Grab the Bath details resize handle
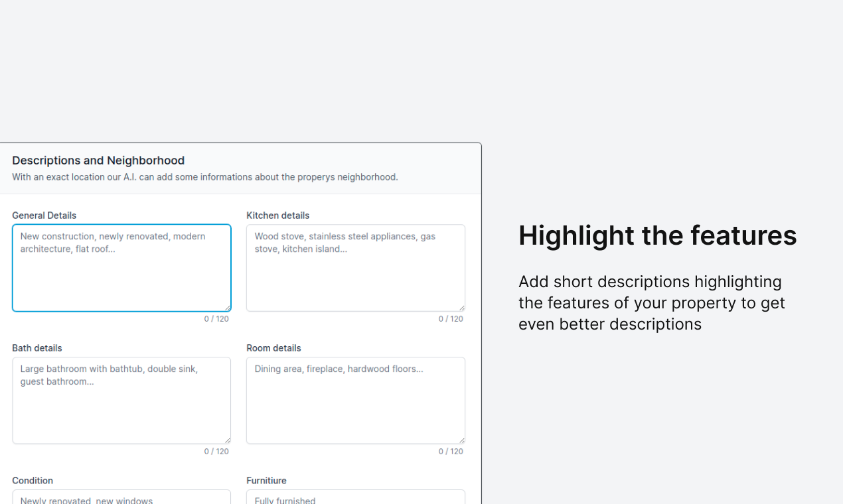 click(x=227, y=440)
